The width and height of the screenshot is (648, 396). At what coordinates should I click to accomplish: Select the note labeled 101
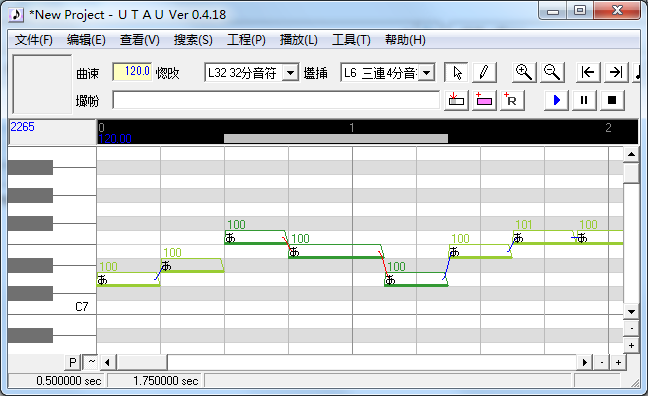[544, 237]
